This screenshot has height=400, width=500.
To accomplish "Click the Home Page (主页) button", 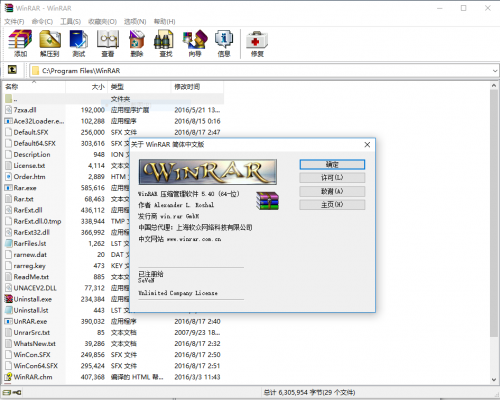I will point(332,205).
